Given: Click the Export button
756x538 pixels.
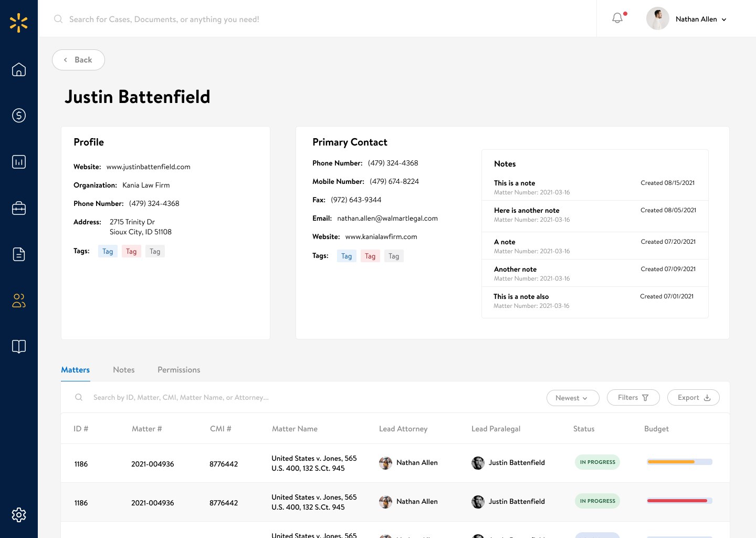Looking at the screenshot, I should point(693,397).
